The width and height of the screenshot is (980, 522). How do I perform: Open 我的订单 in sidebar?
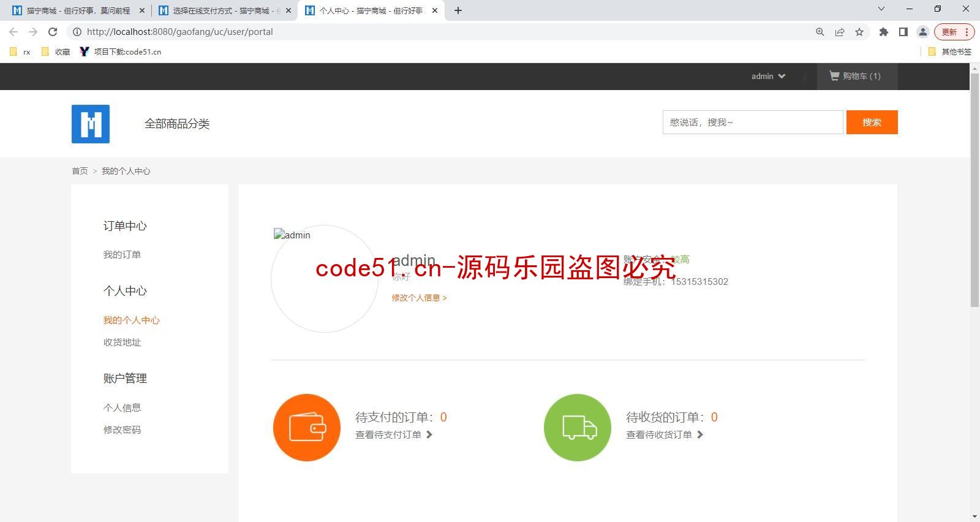[122, 254]
